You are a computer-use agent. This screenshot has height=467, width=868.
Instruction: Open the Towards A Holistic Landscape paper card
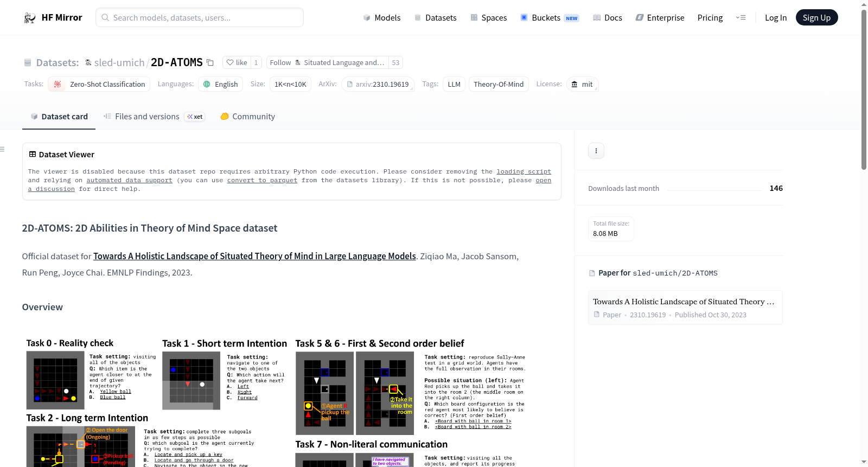point(685,308)
